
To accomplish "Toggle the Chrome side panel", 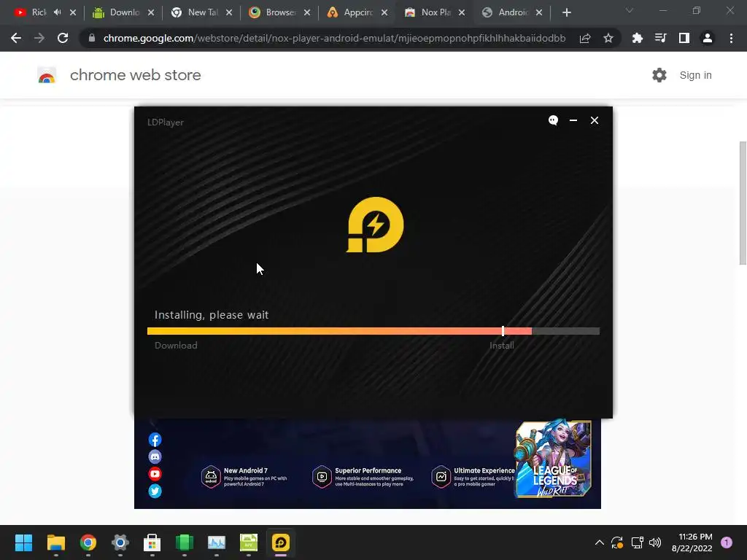I will [x=684, y=38].
